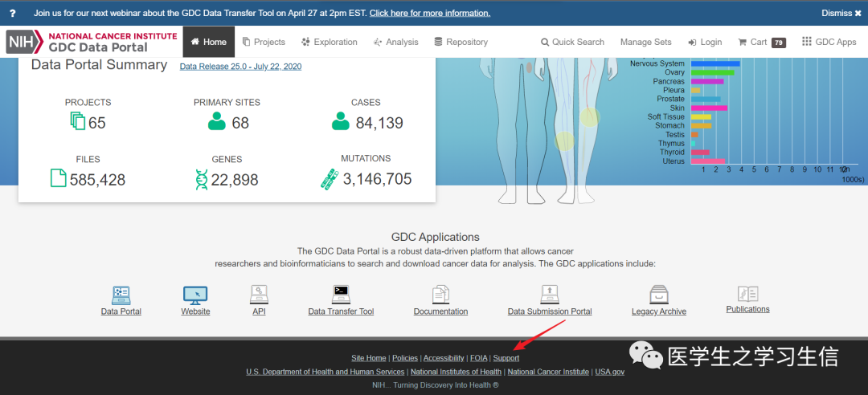The image size is (868, 395).
Task: Open the Legacy Archive link
Action: pyautogui.click(x=659, y=312)
